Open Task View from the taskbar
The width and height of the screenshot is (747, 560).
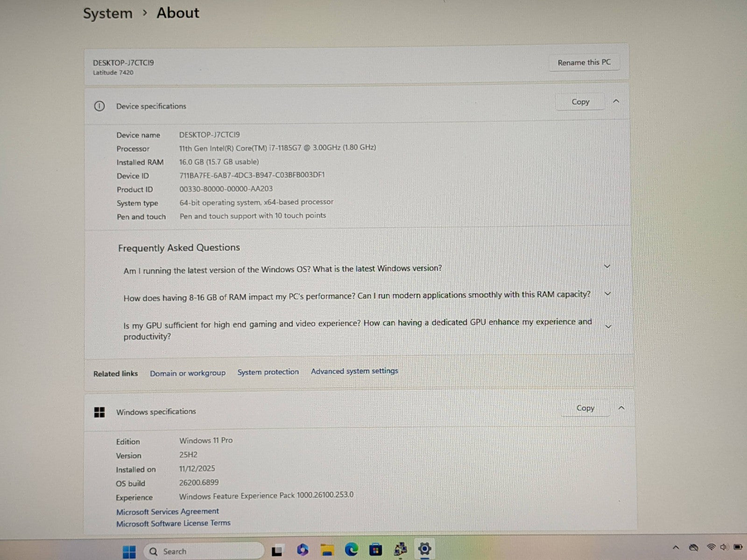click(277, 551)
